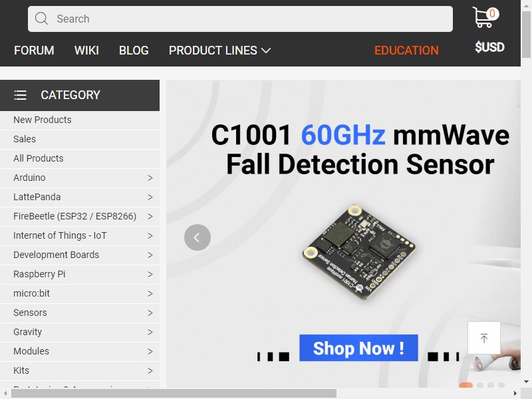This screenshot has height=399, width=532.
Task: Click the horizontal scrollbar thumb
Action: 174,394
